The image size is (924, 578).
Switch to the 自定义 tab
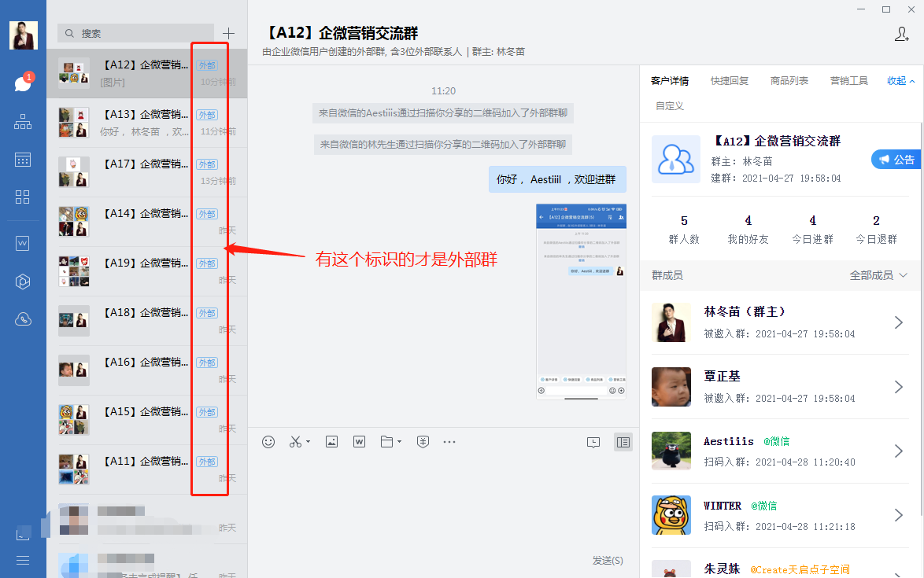tap(670, 106)
